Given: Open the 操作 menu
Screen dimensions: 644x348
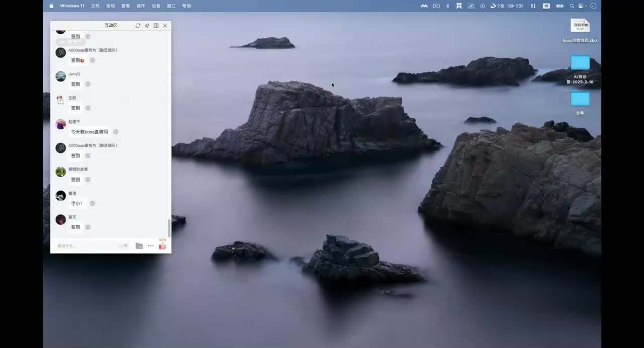Looking at the screenshot, I should point(141,6).
